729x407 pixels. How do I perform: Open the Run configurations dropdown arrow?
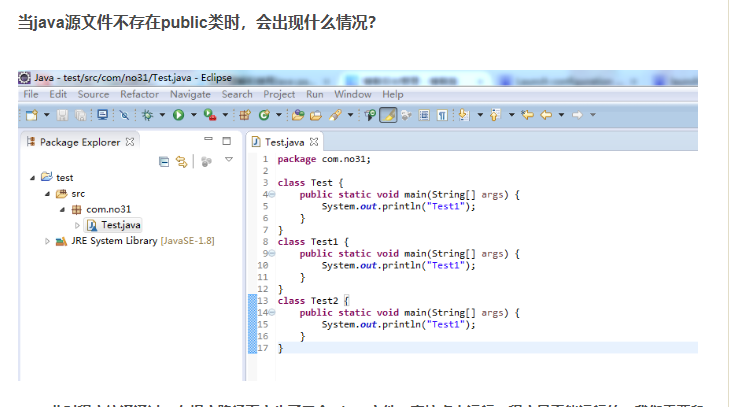coord(193,115)
